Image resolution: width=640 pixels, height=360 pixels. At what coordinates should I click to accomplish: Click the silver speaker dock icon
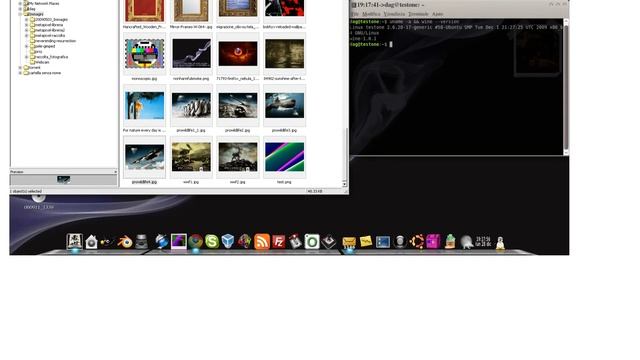coord(400,242)
